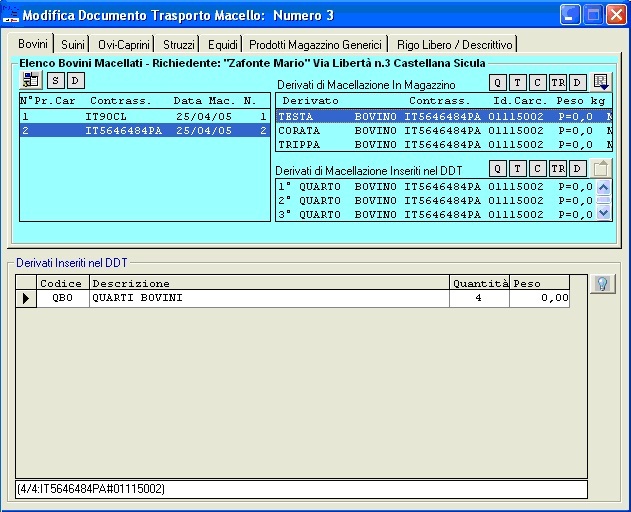The height and width of the screenshot is (512, 631).
Task: Click scroll down arrow in DDT derivati list
Action: tap(604, 213)
